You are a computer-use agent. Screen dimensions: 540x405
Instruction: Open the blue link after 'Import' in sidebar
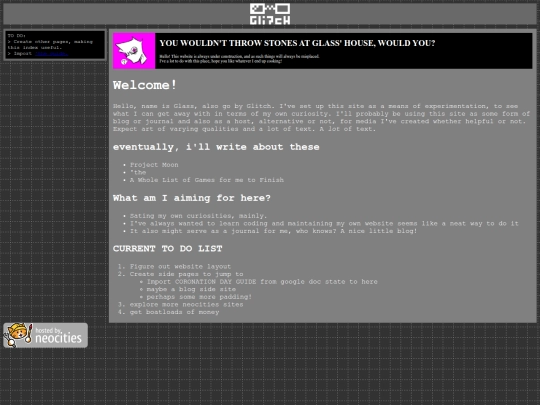click(52, 54)
